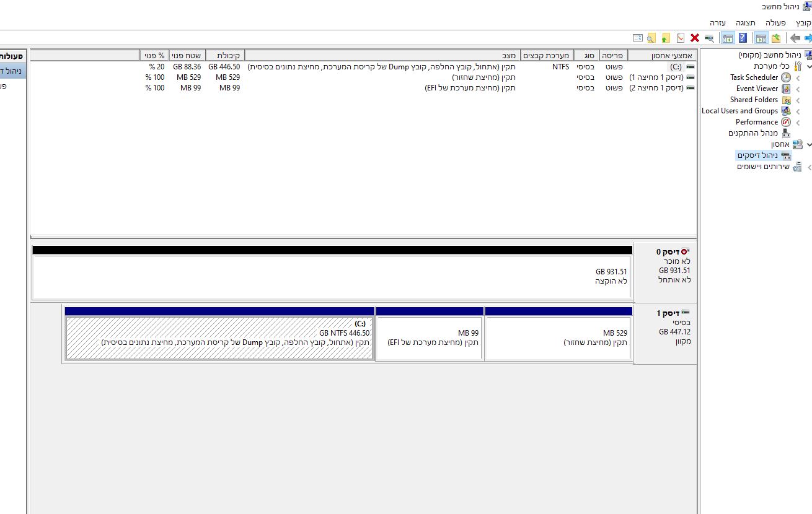Viewport: 812px width, 514px height.
Task: Select the Performance gauge icon in tree
Action: (x=786, y=122)
